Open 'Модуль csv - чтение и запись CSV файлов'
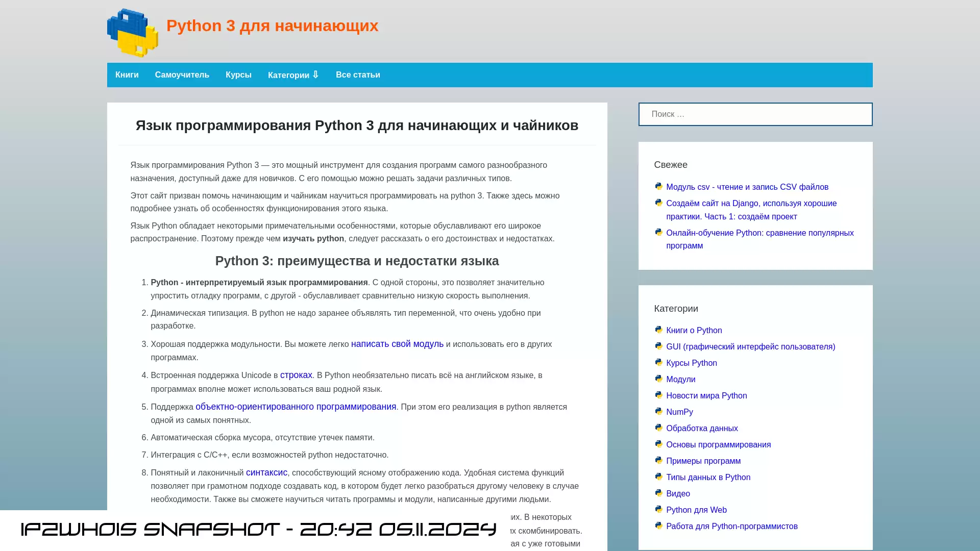The height and width of the screenshot is (551, 980). click(747, 187)
